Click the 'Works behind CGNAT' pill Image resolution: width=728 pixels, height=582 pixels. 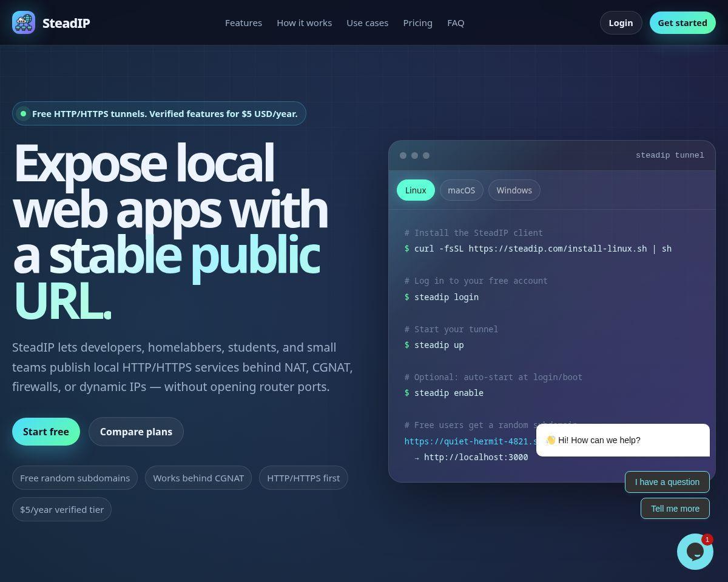[x=198, y=478]
